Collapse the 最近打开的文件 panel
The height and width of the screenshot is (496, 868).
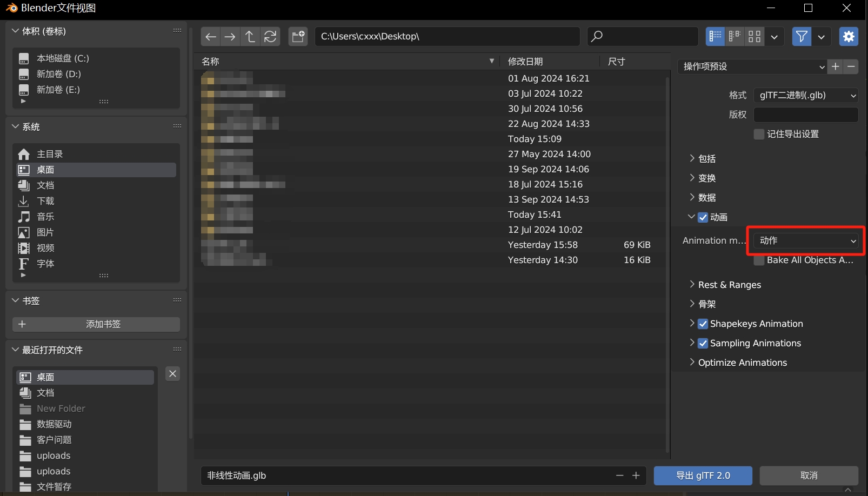[x=15, y=350]
